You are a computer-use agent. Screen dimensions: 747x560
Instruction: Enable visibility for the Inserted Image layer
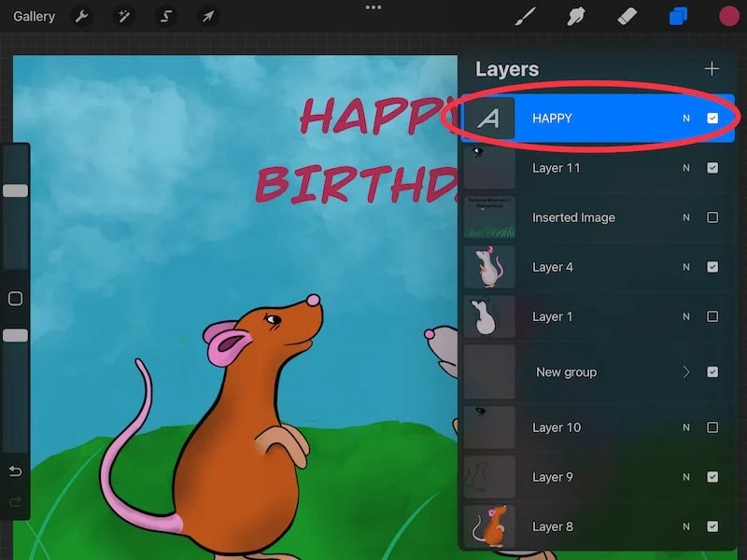[x=713, y=217]
